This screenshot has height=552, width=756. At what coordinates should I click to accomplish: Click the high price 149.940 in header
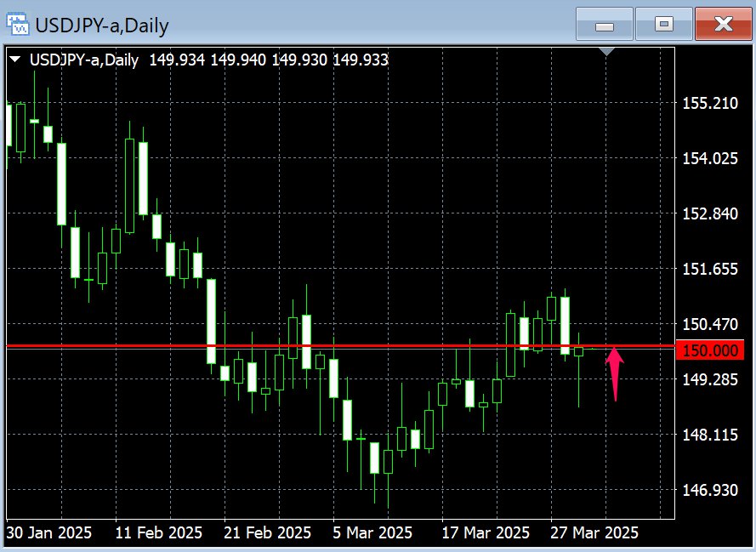click(238, 60)
